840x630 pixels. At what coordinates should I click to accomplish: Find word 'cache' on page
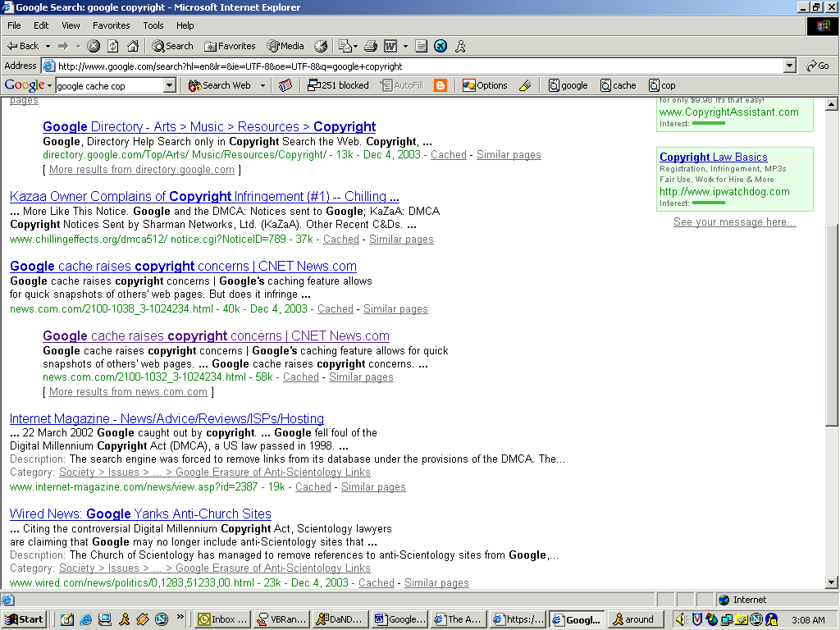(x=619, y=85)
